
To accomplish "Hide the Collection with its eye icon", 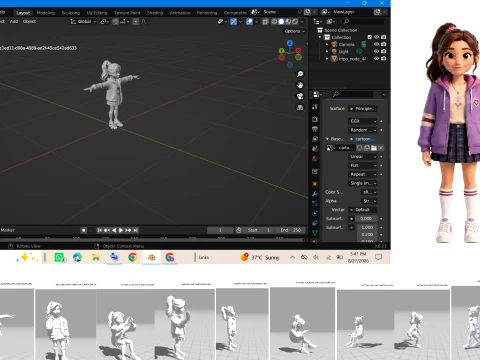I will click(x=376, y=37).
